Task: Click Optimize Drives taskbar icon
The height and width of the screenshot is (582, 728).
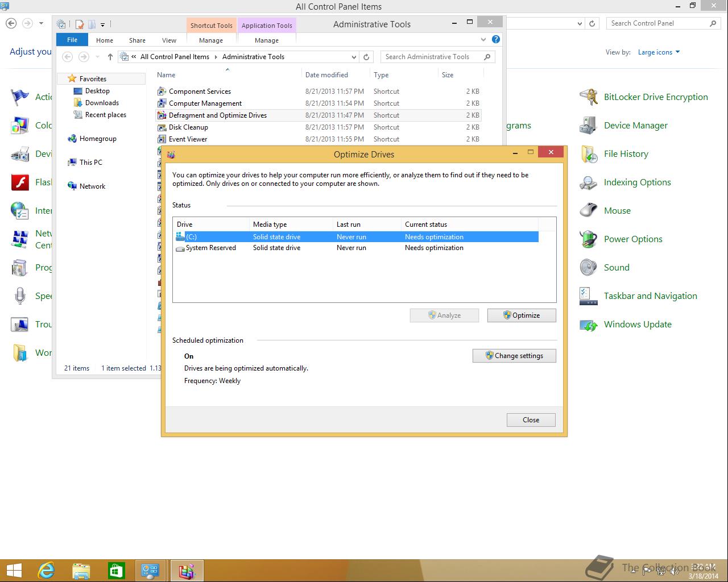Action: pos(187,571)
